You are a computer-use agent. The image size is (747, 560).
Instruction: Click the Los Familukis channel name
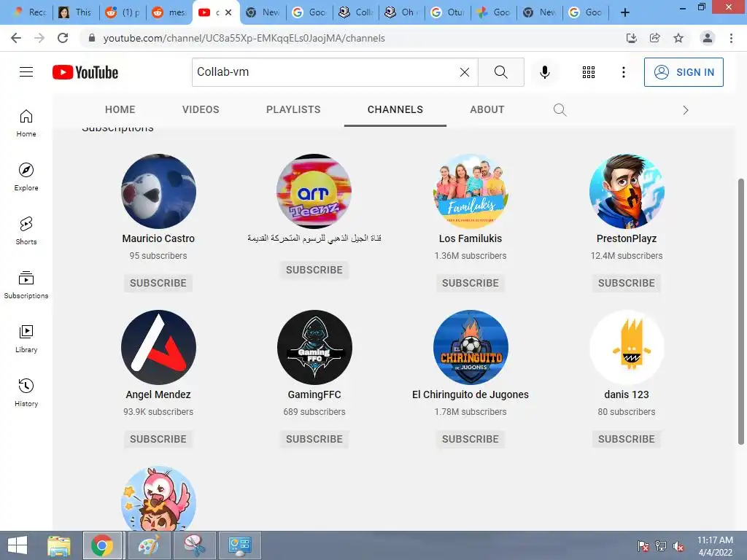click(x=471, y=238)
